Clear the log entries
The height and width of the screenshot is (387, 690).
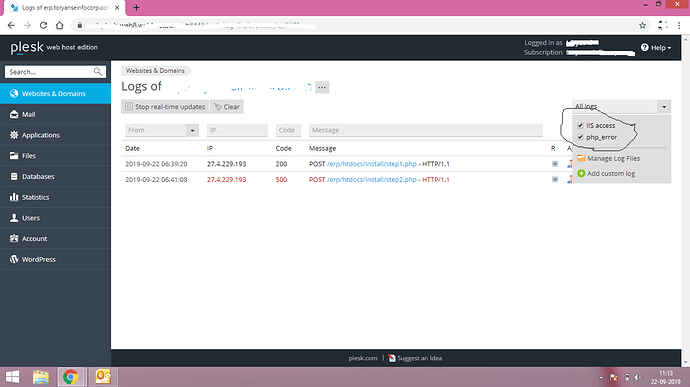[227, 107]
